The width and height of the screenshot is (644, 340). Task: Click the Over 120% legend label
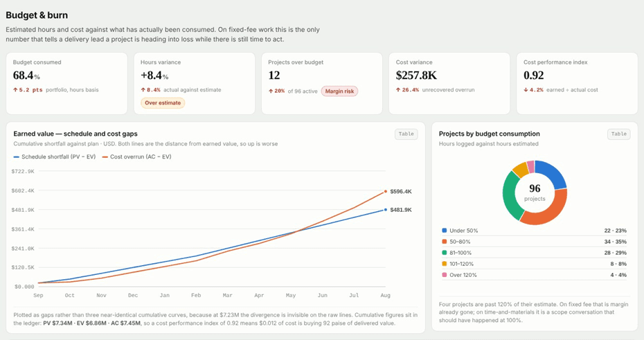[463, 275]
